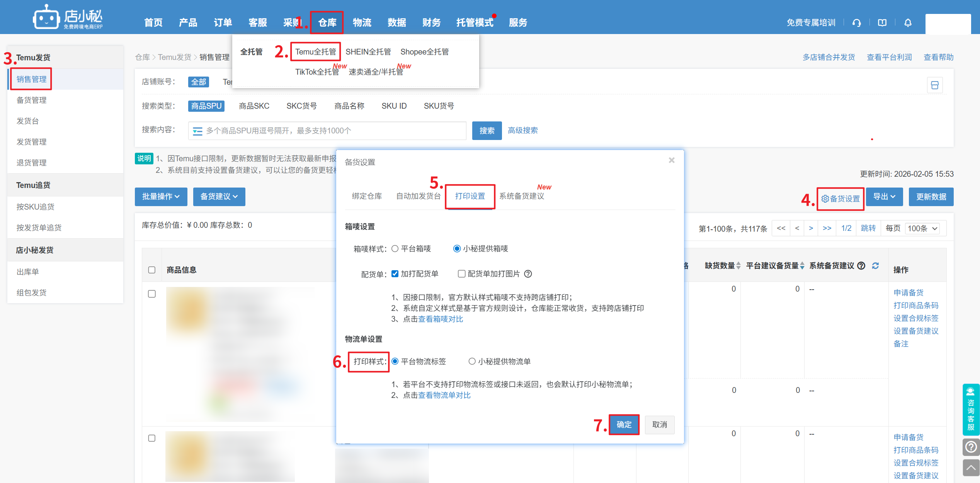Click the round question mark help widget
Image resolution: width=980 pixels, height=483 pixels.
[x=971, y=447]
